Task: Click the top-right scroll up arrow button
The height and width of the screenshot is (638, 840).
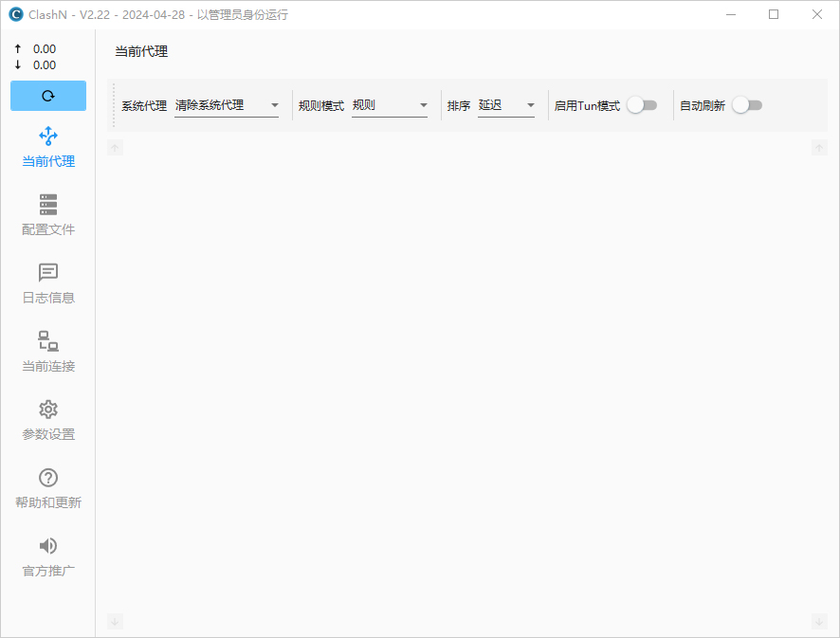Action: point(819,147)
